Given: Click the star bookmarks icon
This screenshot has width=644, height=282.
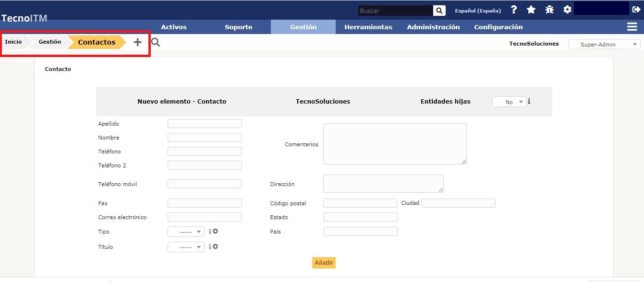Looking at the screenshot, I should click(531, 10).
